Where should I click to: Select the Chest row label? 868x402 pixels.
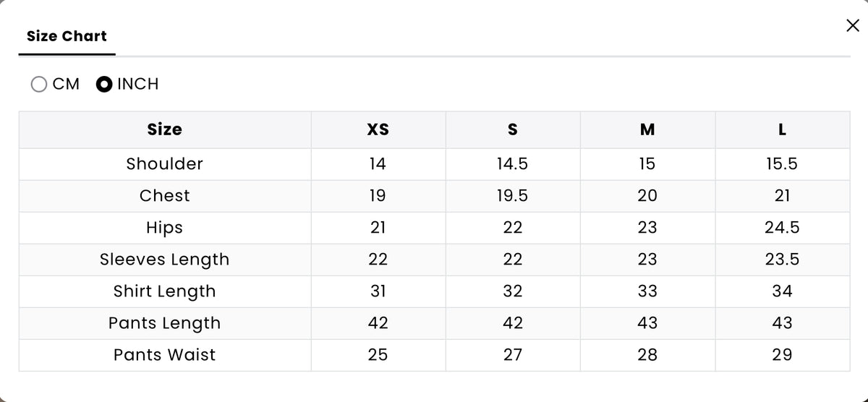coord(165,196)
